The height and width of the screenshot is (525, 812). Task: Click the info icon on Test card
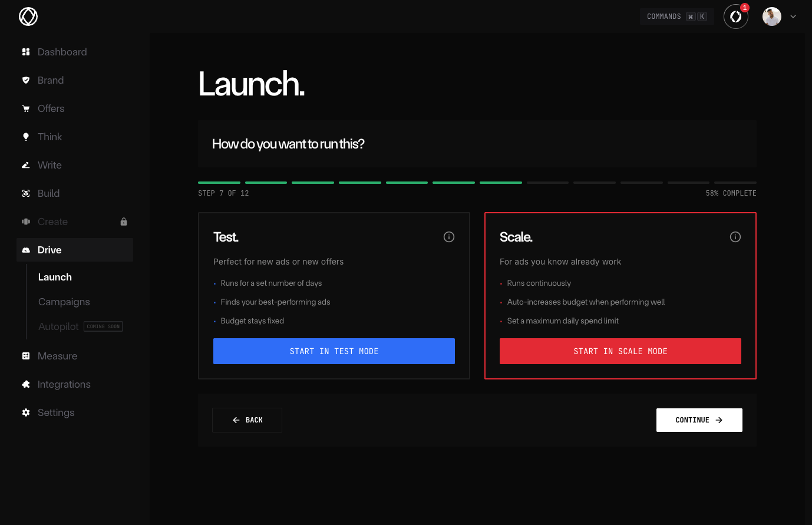(x=449, y=237)
